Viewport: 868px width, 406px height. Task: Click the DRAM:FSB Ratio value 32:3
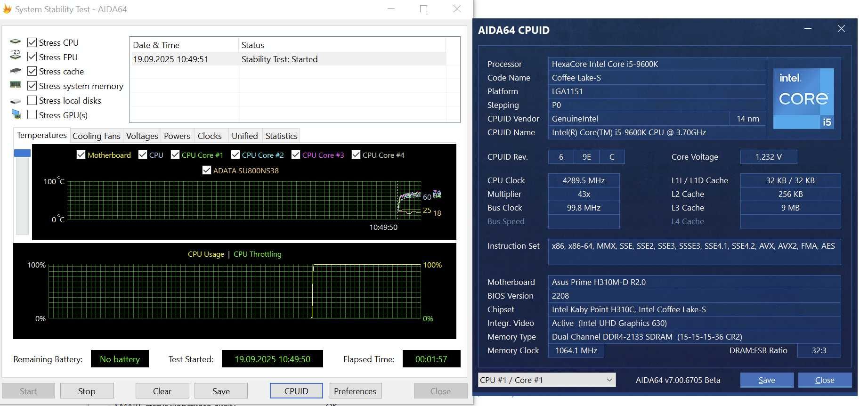coord(819,350)
